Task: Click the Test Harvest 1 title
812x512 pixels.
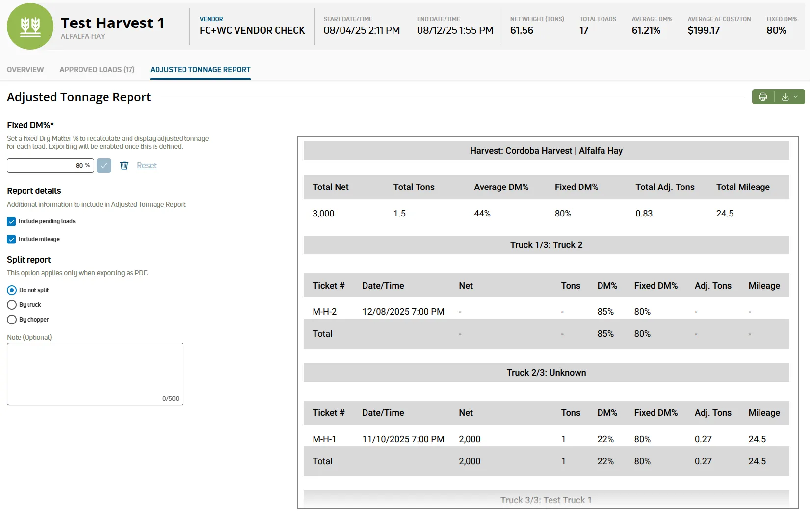Action: point(112,23)
